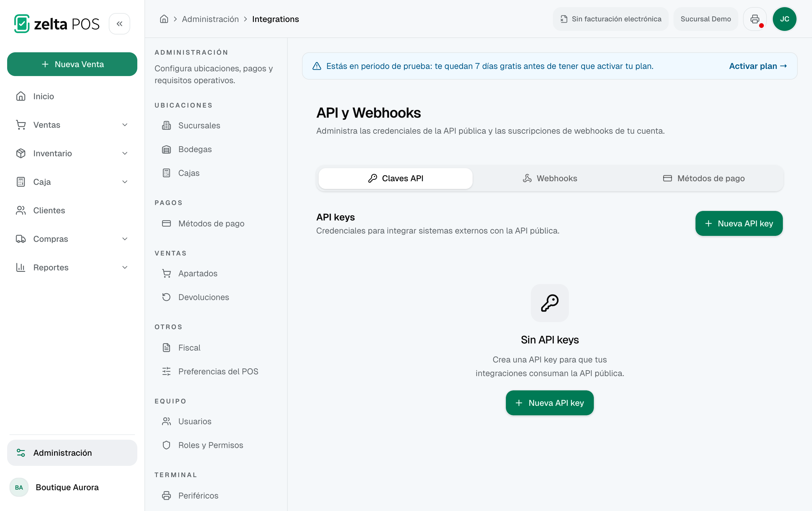Click the trial warning triangle icon

[x=317, y=66]
